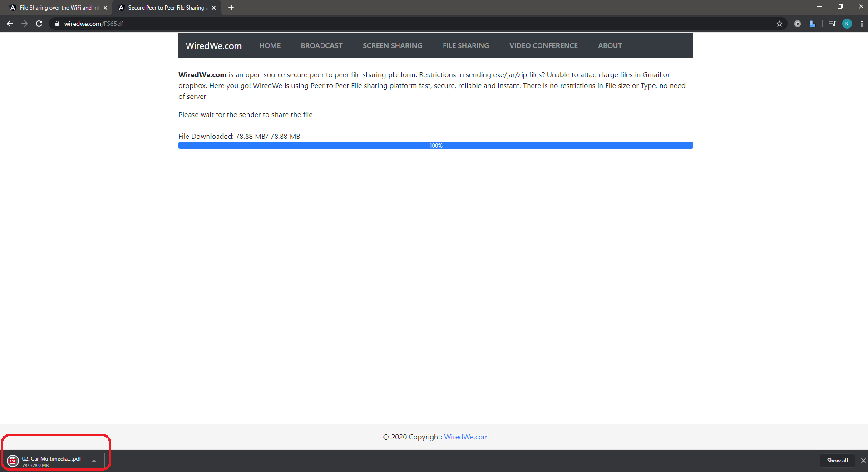Click 'Please wait for the sender' message
The image size is (868, 472).
coord(246,115)
